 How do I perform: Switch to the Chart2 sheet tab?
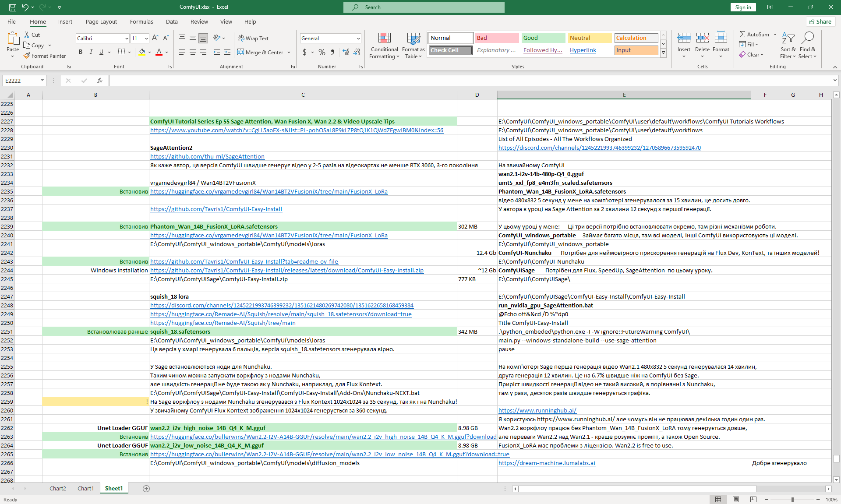pyautogui.click(x=57, y=489)
